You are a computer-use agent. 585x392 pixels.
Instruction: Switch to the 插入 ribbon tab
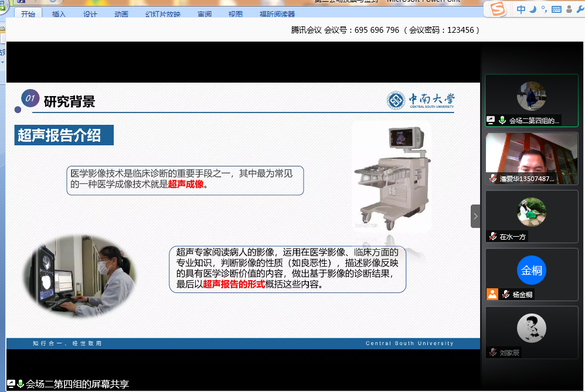click(x=59, y=14)
